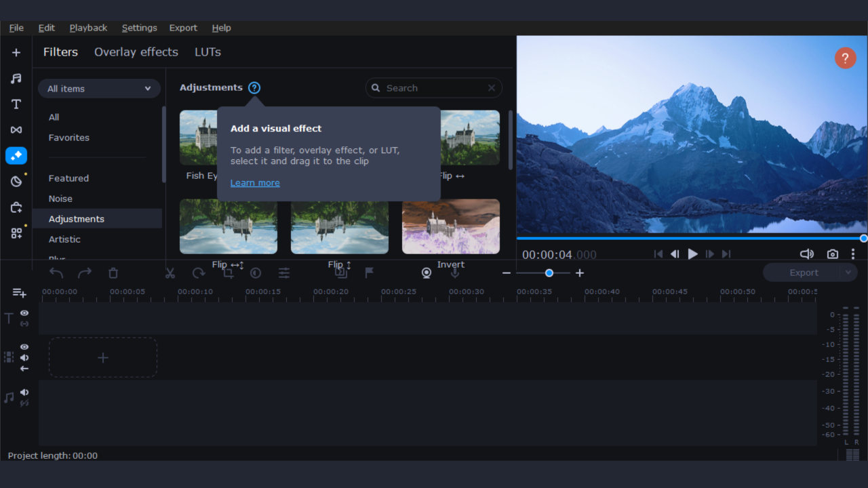Zoom in the timeline with plus icon
This screenshot has height=488, width=868.
pyautogui.click(x=580, y=273)
